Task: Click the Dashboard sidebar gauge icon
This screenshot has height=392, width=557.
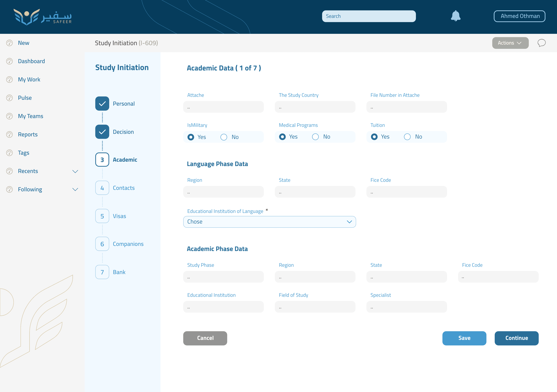Action: (x=9, y=61)
